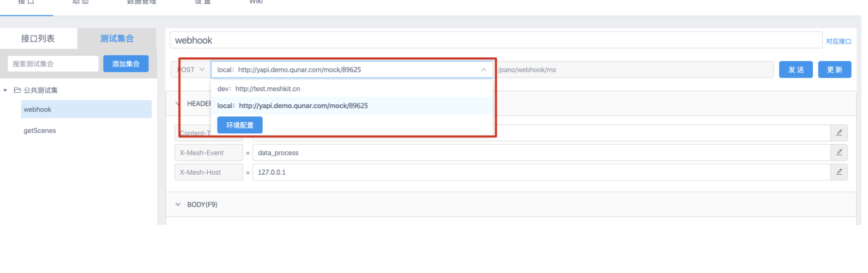Image resolution: width=868 pixels, height=273 pixels.
Task: Open the 接口列表 tab
Action: click(38, 39)
